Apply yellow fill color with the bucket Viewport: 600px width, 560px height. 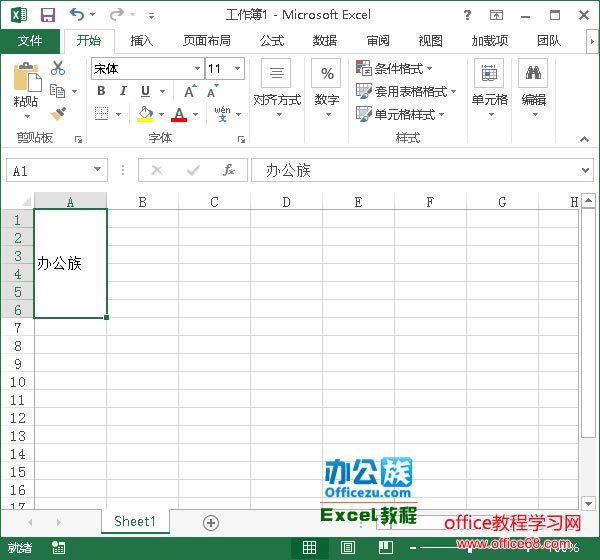(145, 114)
